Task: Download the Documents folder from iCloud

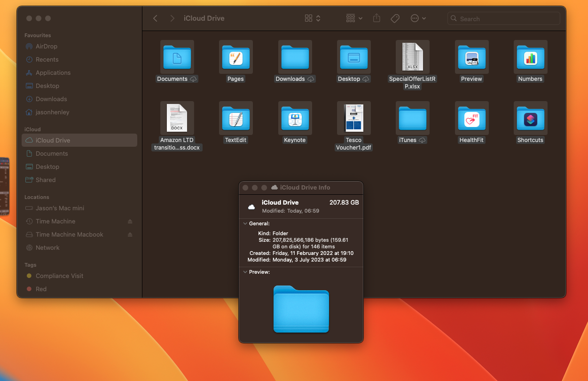Action: (192, 79)
